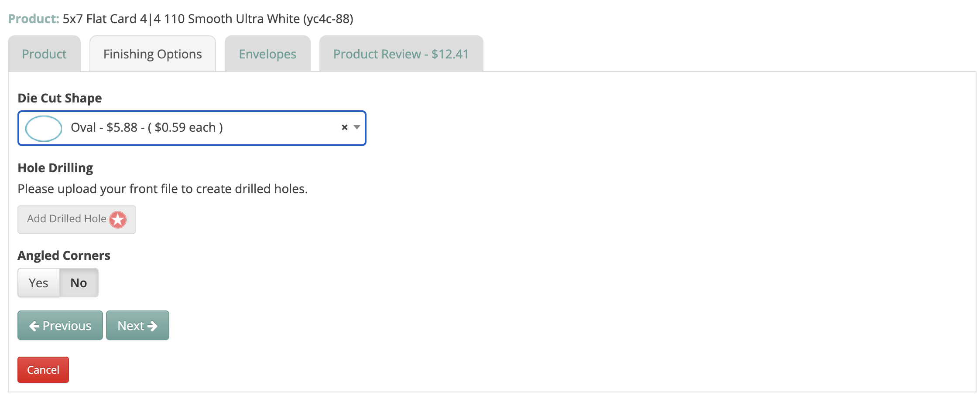Select the Finishing Options tab
Screen dimensions: 980x409
point(153,54)
